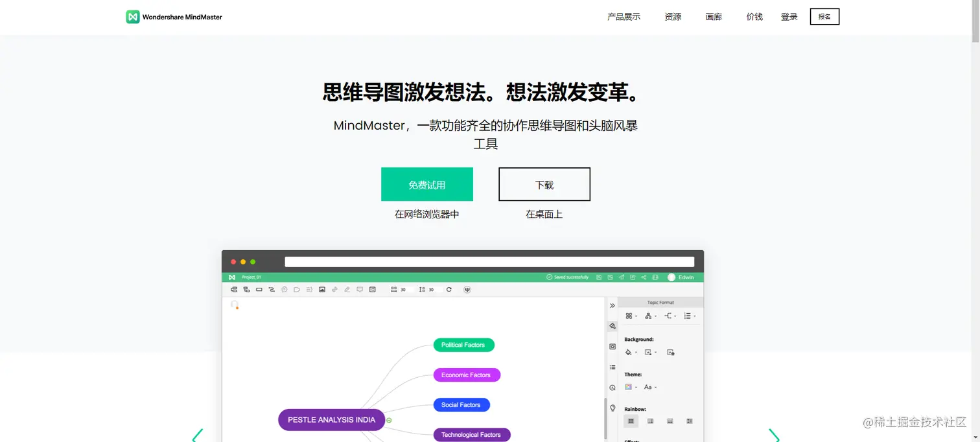
Task: Click the blank address bar in mockup
Action: click(x=489, y=262)
